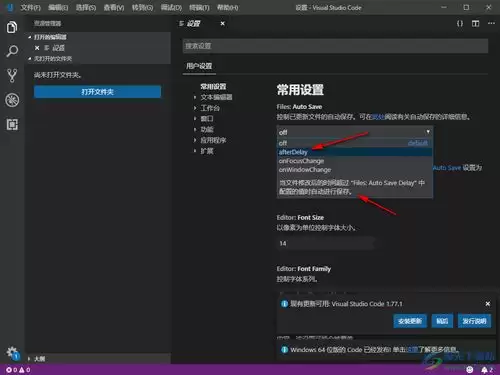Click the link in Windows 64 notification

pos(413,350)
